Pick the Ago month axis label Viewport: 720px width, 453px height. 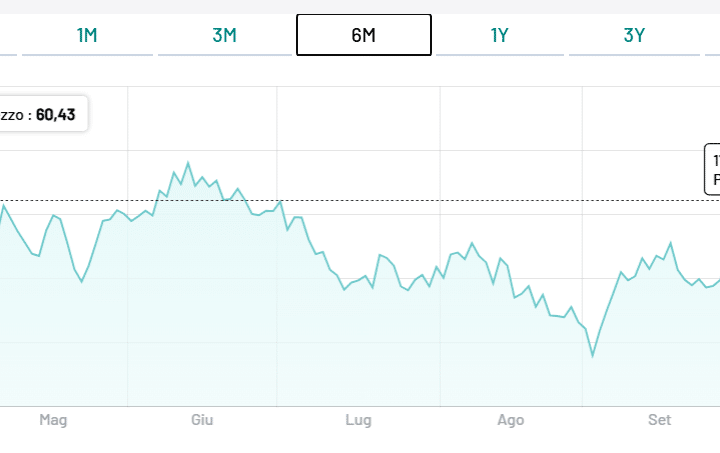tap(510, 420)
